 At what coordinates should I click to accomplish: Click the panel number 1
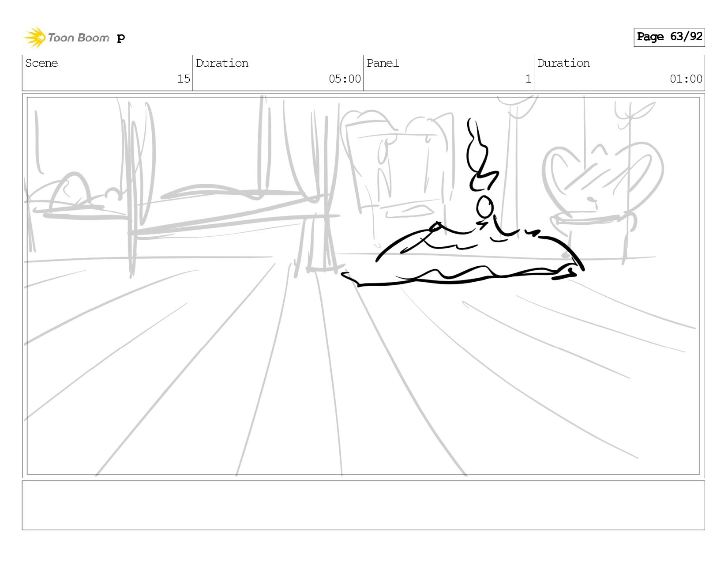pos(528,79)
